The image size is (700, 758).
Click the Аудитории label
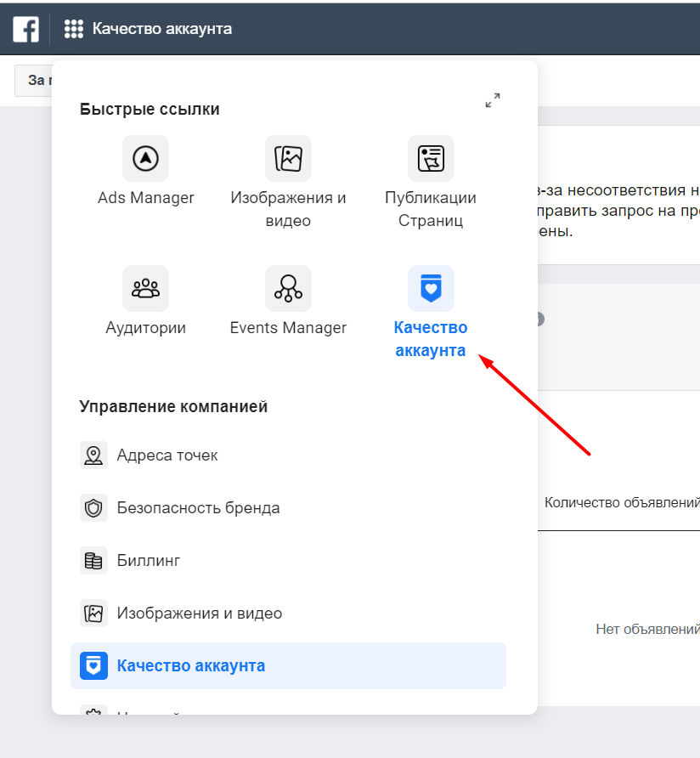tap(145, 328)
